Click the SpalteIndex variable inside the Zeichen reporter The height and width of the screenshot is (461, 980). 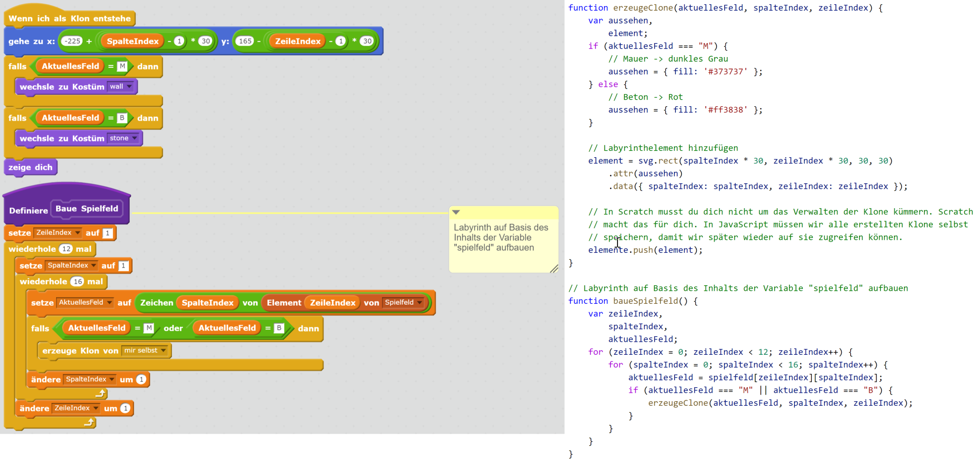coord(207,303)
